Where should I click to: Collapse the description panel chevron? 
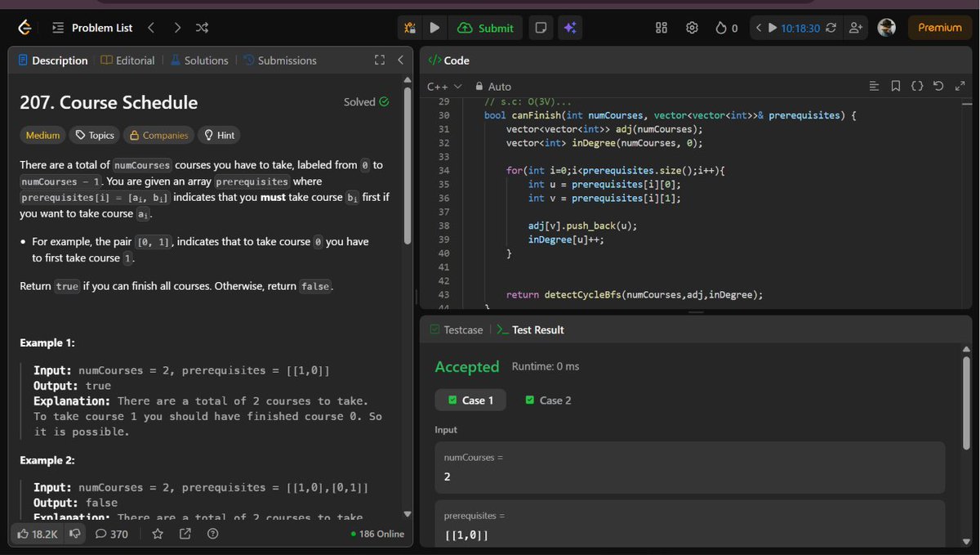(400, 60)
